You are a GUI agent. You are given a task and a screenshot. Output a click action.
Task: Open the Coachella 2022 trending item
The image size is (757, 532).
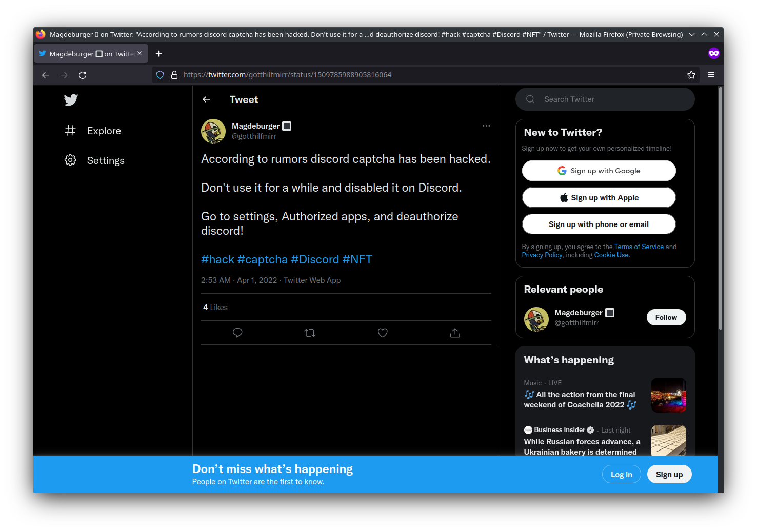tap(580, 400)
